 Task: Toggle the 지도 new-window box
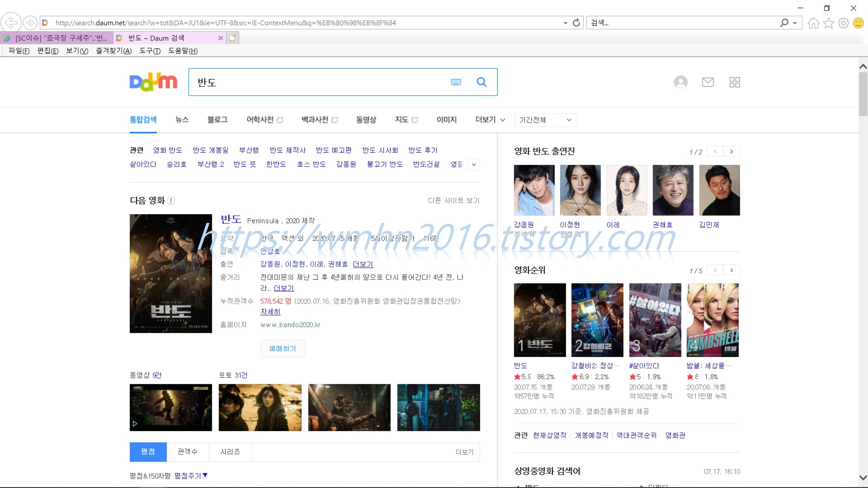(414, 120)
